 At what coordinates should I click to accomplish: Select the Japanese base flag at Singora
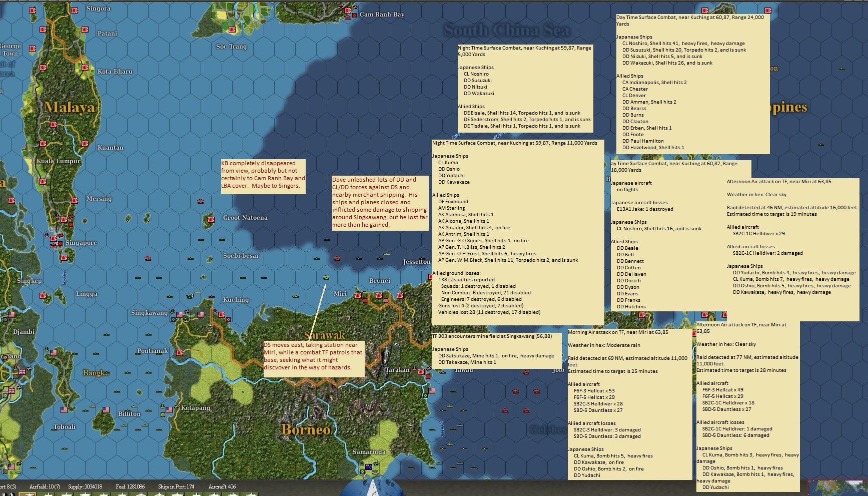pos(75,11)
